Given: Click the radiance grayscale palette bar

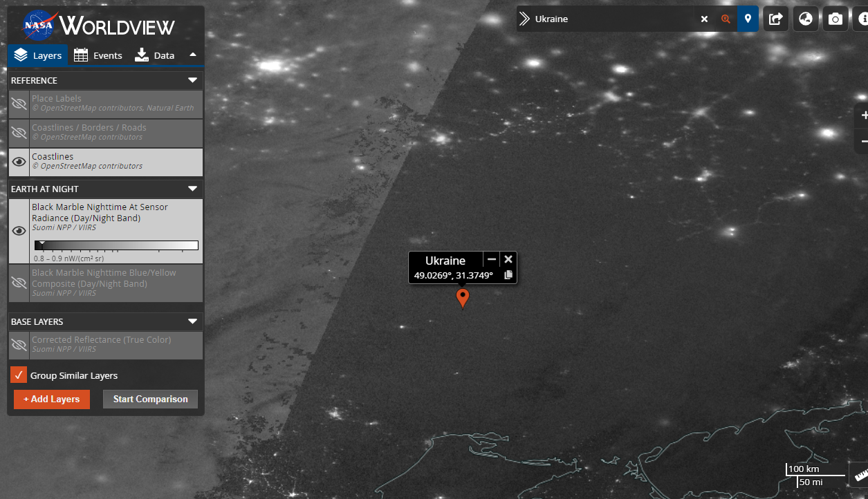Looking at the screenshot, I should (x=116, y=245).
